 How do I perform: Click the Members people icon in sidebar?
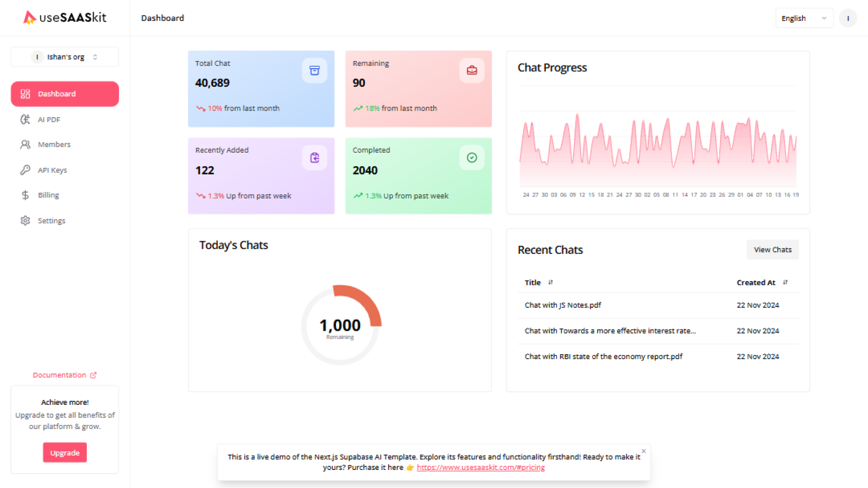coord(26,144)
